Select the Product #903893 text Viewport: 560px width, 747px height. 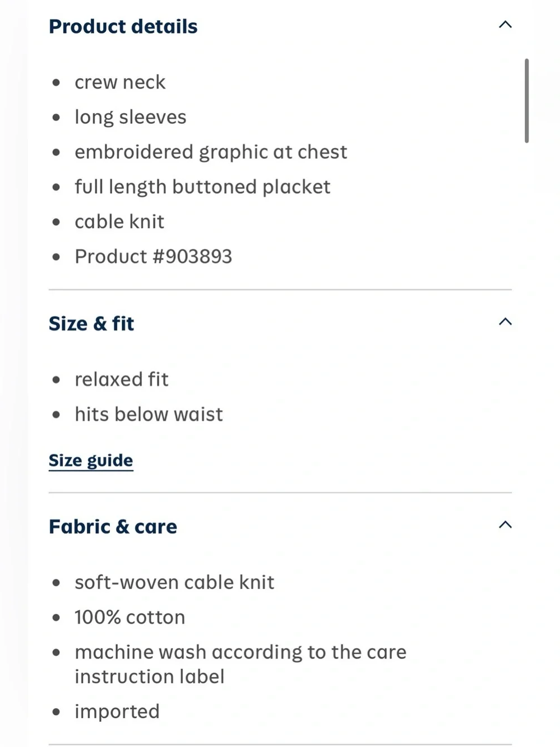click(153, 257)
